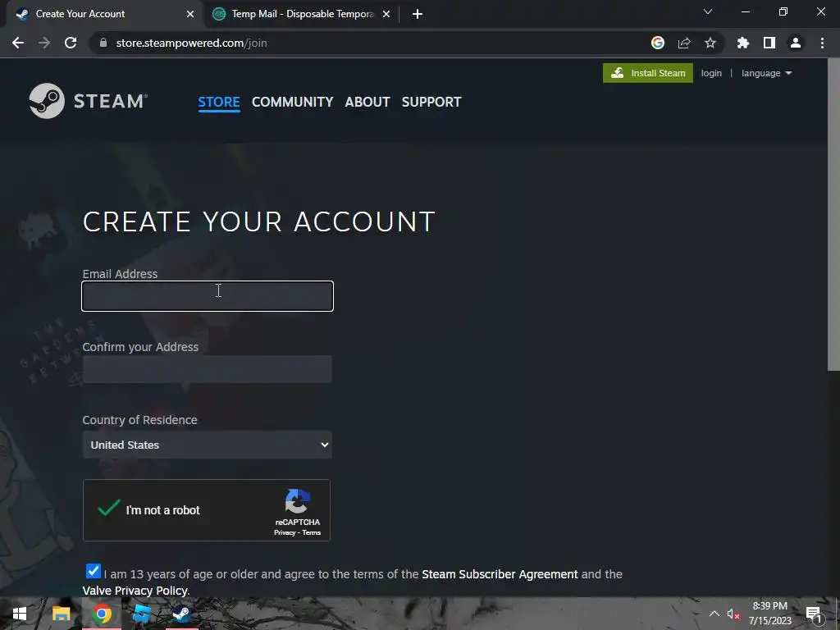Open the Country of Residence dropdown
This screenshot has width=840, height=630.
(x=208, y=445)
